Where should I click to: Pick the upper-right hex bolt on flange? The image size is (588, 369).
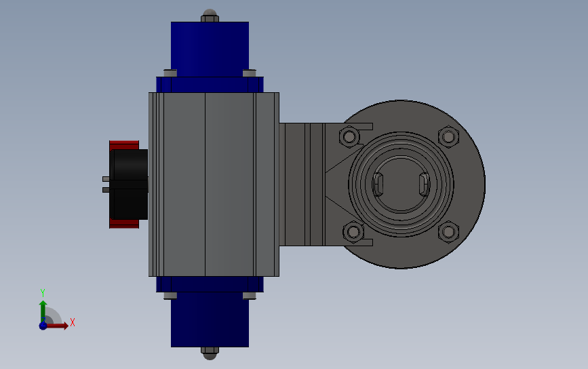click(x=448, y=136)
